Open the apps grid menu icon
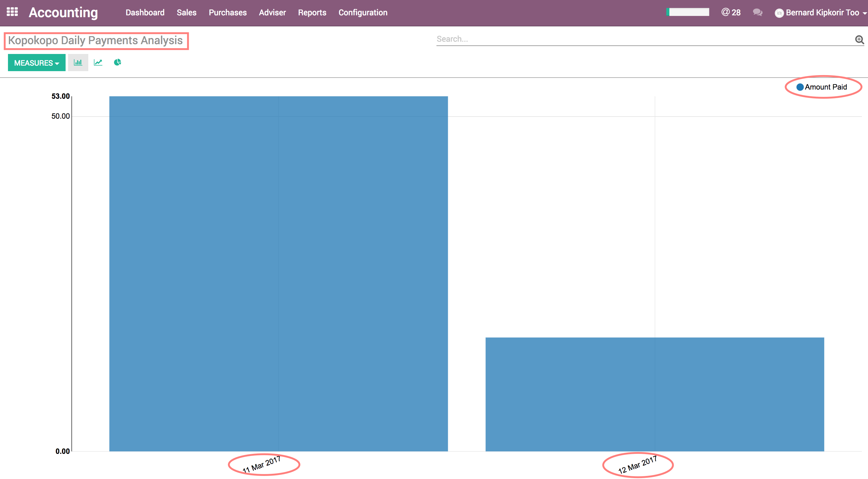The height and width of the screenshot is (479, 868). coord(12,12)
